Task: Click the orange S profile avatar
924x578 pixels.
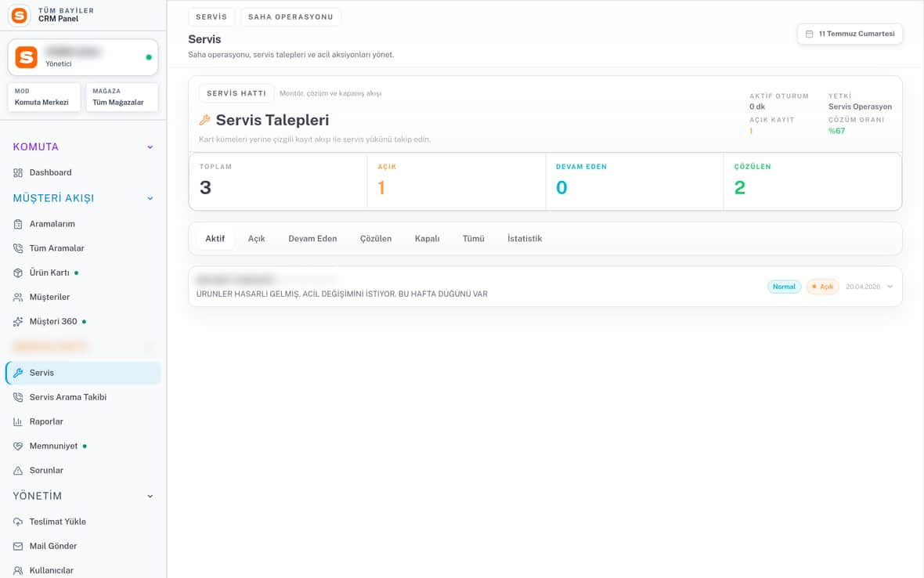Action: 26,57
